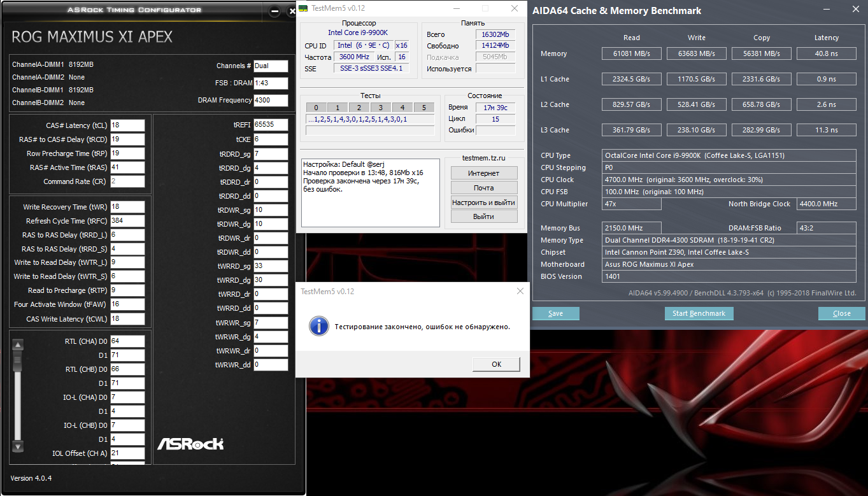The image size is (868, 496).
Task: Click the DRAM:FSB Ratio 43:2 value
Action: (x=827, y=228)
